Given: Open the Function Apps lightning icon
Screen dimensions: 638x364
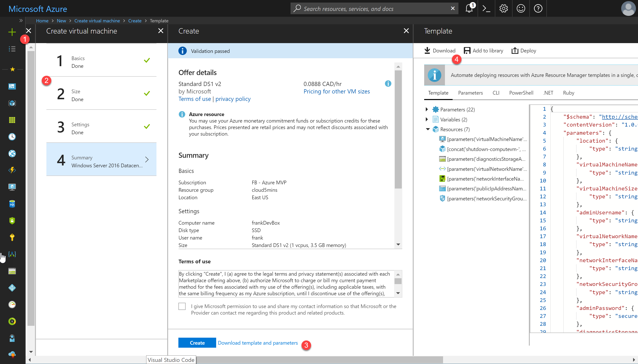Looking at the screenshot, I should 12,170.
